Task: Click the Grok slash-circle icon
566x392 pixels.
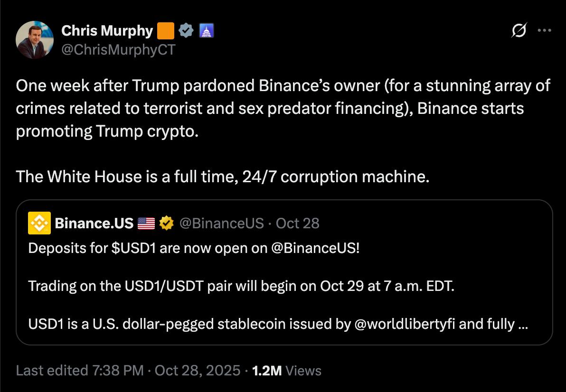Action: point(519,31)
